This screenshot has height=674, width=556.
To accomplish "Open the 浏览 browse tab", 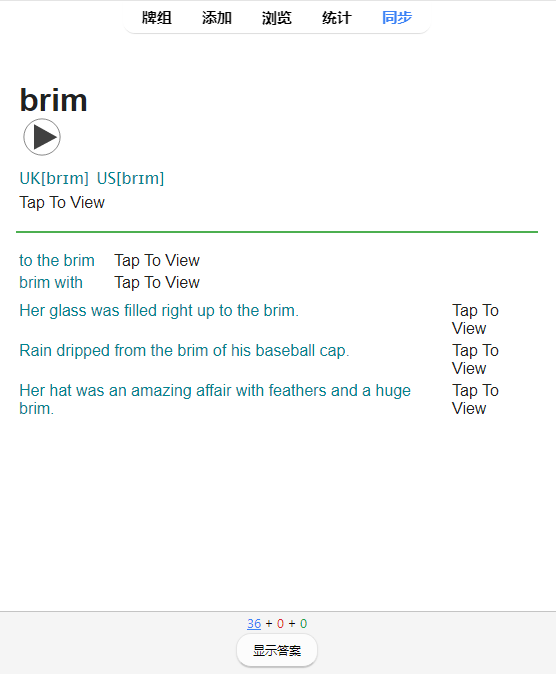I will tap(277, 18).
